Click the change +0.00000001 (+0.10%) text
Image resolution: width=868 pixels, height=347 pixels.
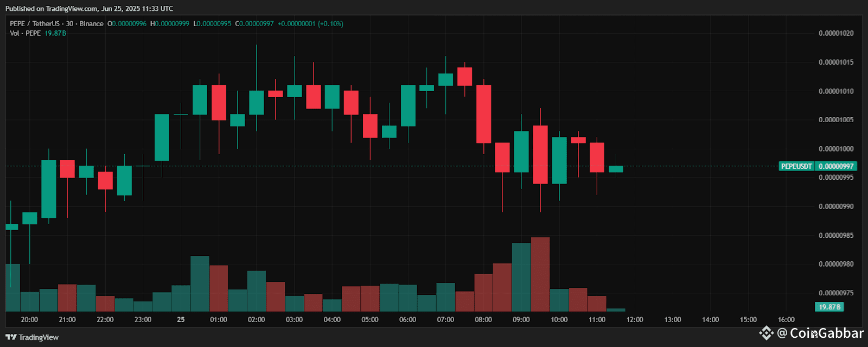coord(310,24)
